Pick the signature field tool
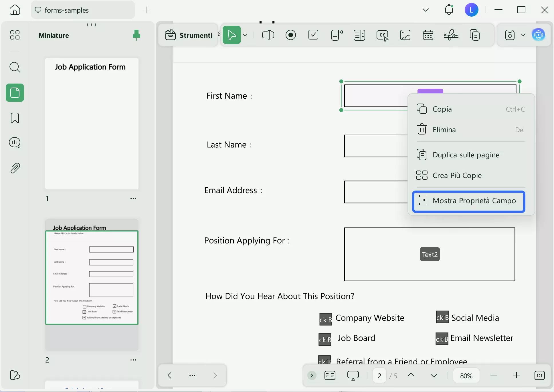Viewport: 554px width, 392px height. pos(451,35)
